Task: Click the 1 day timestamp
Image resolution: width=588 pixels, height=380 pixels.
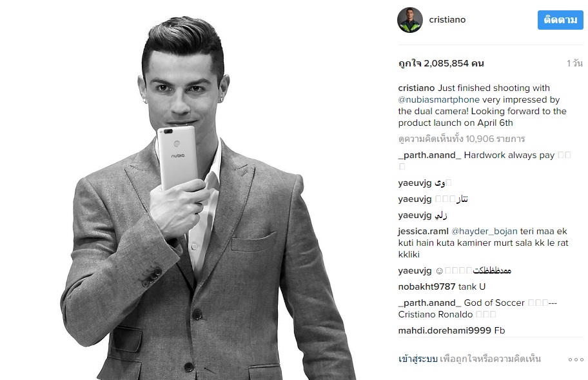Action: click(574, 63)
